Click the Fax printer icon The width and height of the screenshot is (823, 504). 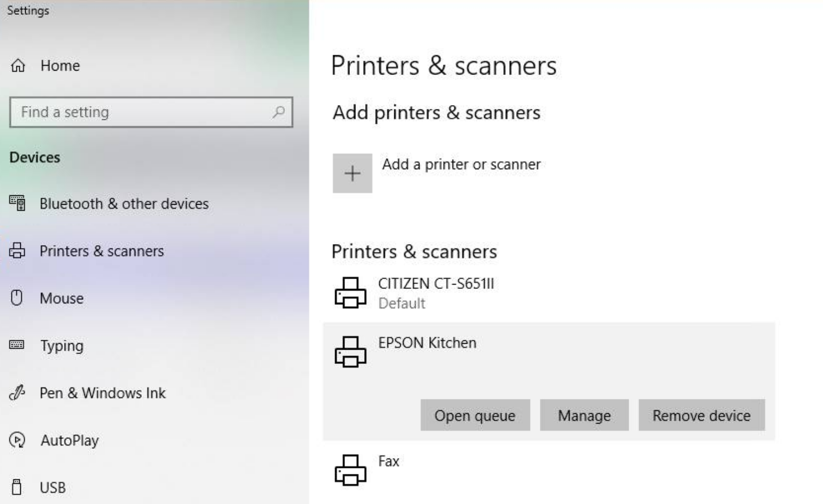(x=350, y=470)
